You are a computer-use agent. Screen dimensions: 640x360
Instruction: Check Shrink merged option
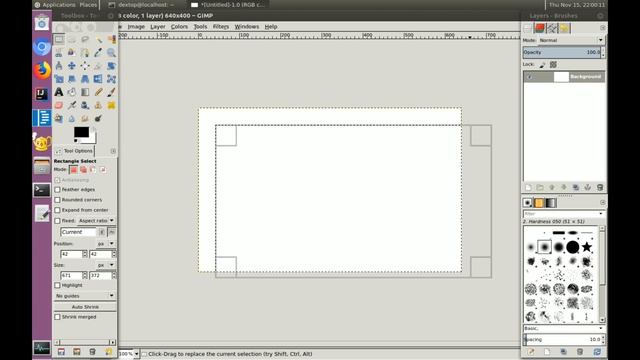(x=58, y=317)
